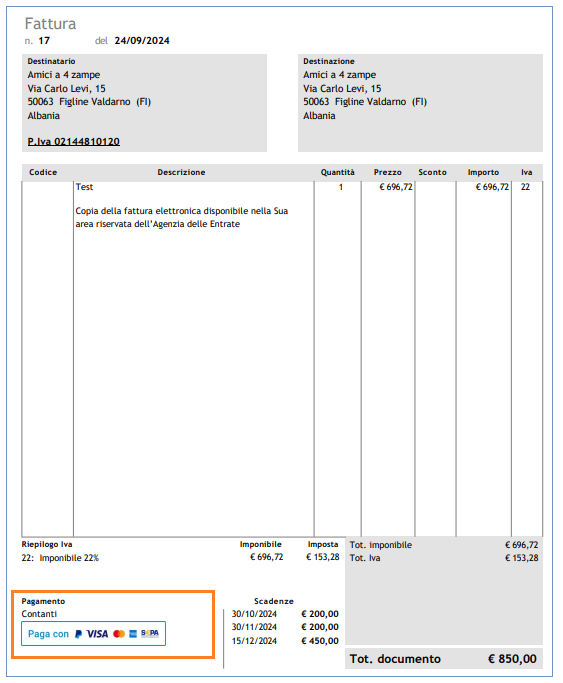Click the "Pagamento" heading
The image size is (563, 683).
43,602
